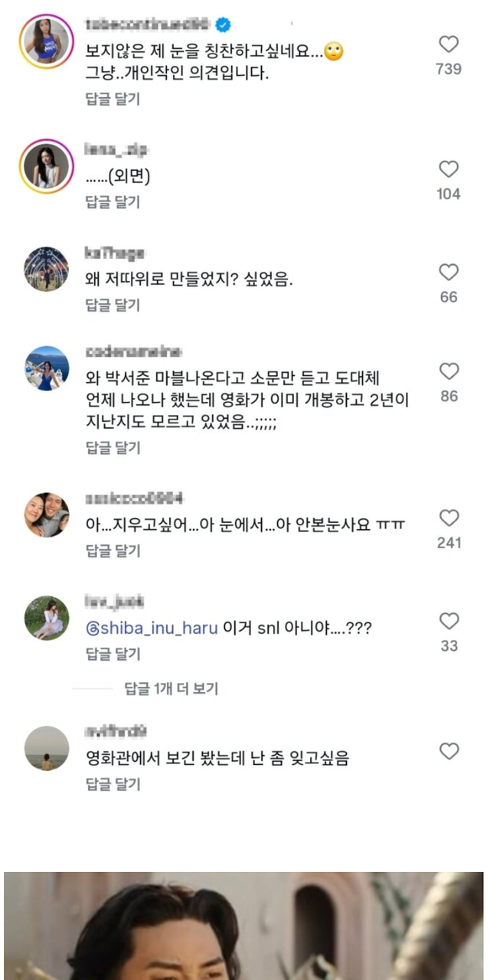Tap heart on the 박서준 마블 comment
Image resolution: width=490 pixels, height=980 pixels.
(449, 371)
